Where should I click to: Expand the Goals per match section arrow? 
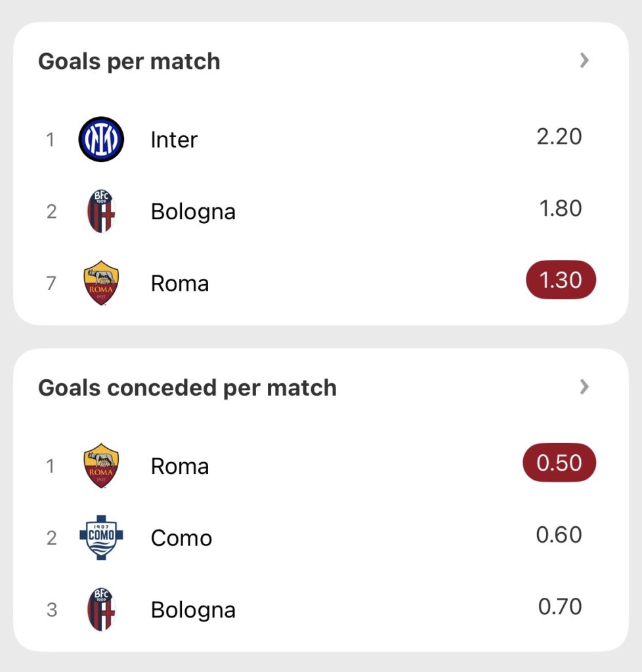pyautogui.click(x=584, y=61)
